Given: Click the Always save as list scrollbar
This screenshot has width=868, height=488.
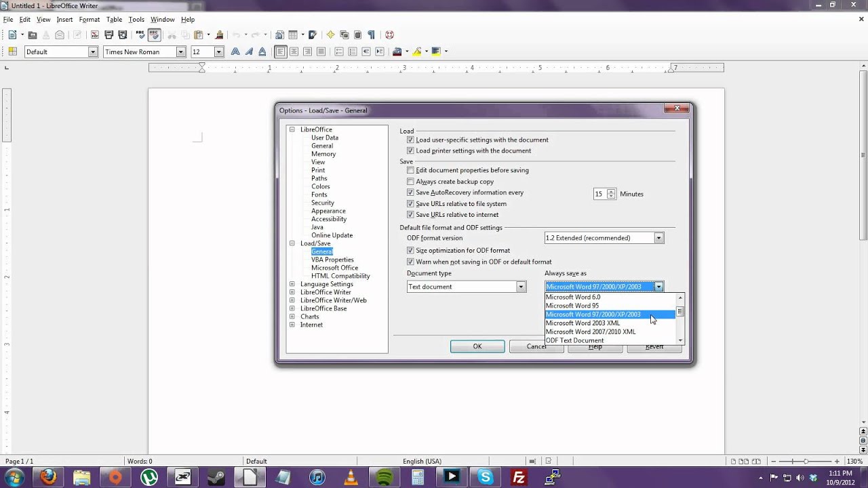Looking at the screenshot, I should [680, 319].
